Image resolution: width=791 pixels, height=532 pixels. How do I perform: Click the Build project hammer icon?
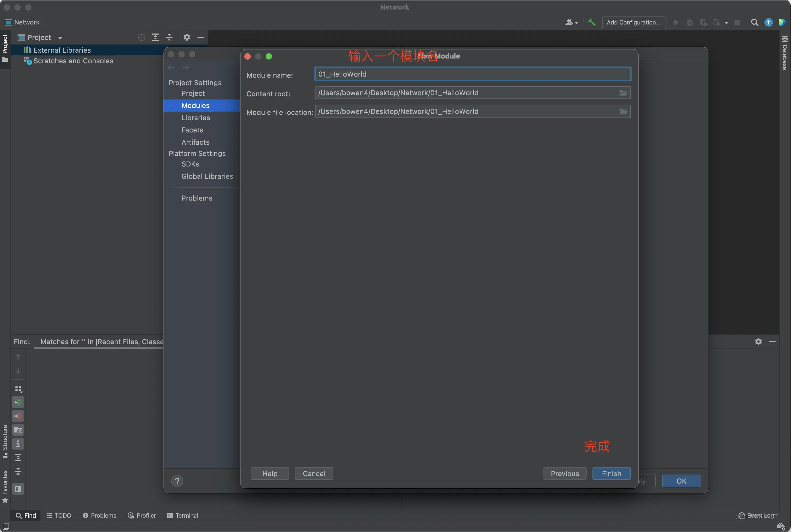[591, 22]
